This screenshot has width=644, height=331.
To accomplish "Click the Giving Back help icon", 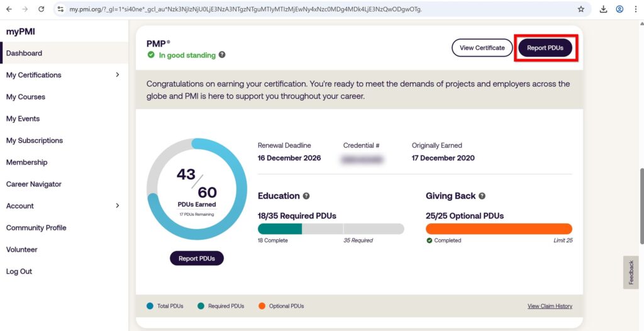I will (x=482, y=196).
